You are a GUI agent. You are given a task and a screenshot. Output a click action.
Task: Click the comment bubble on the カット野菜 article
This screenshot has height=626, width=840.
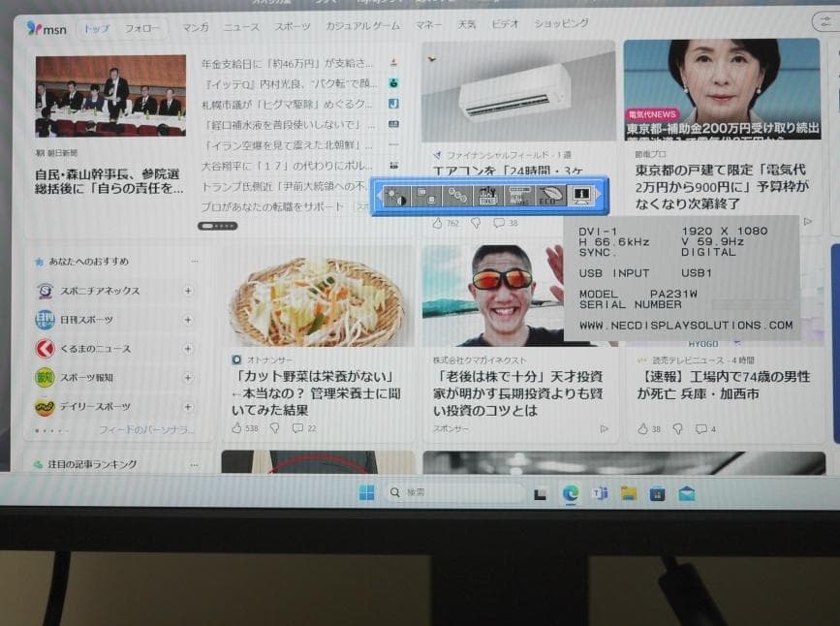click(x=297, y=429)
